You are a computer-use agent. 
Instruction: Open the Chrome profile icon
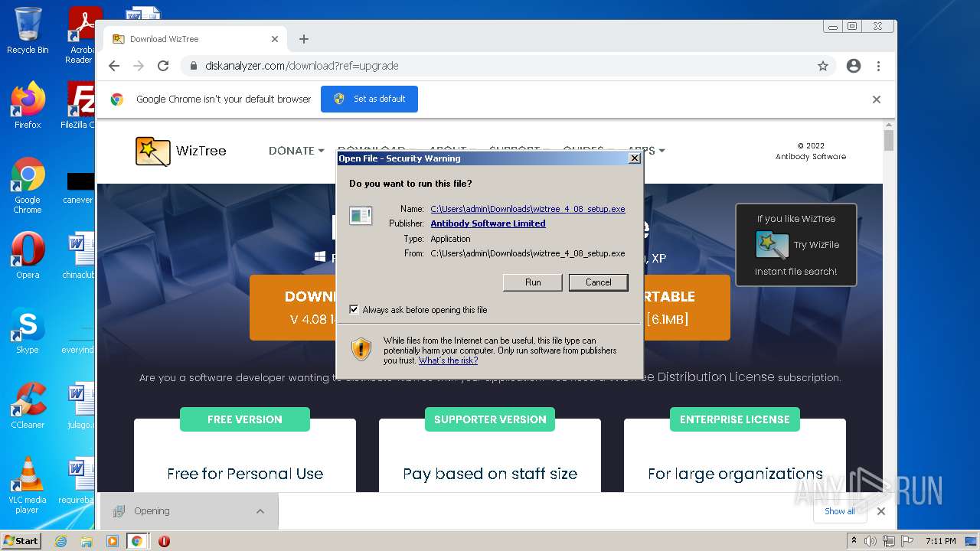coord(854,66)
